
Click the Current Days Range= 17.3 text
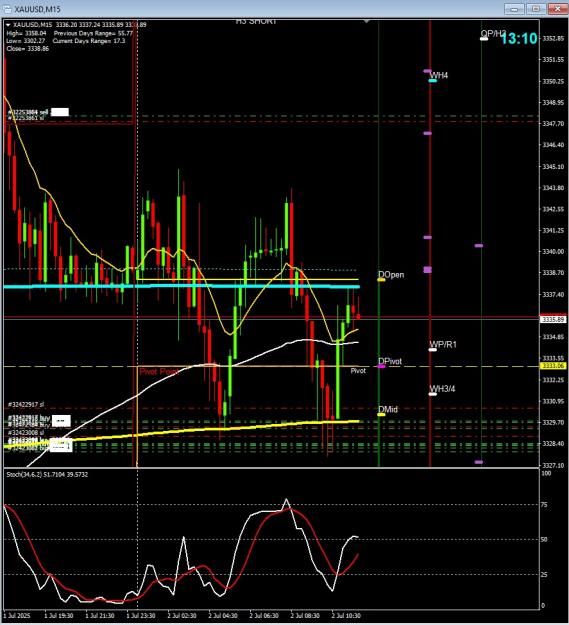tap(89, 41)
